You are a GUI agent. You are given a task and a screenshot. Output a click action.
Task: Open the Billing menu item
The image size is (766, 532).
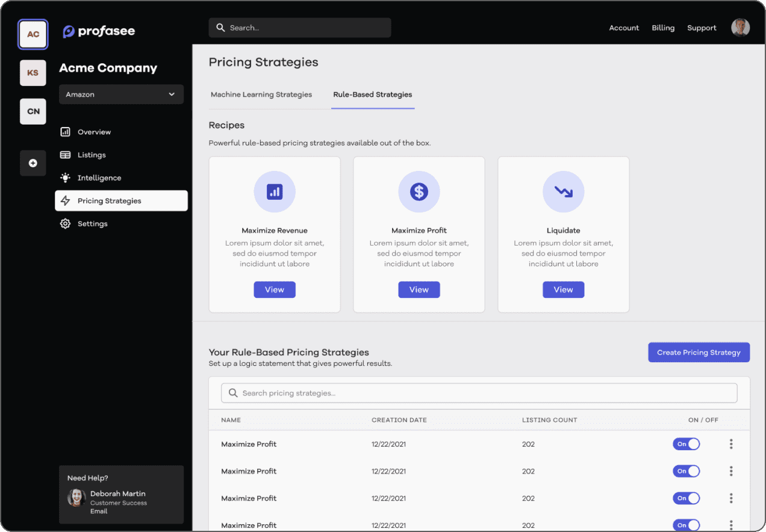click(x=663, y=28)
